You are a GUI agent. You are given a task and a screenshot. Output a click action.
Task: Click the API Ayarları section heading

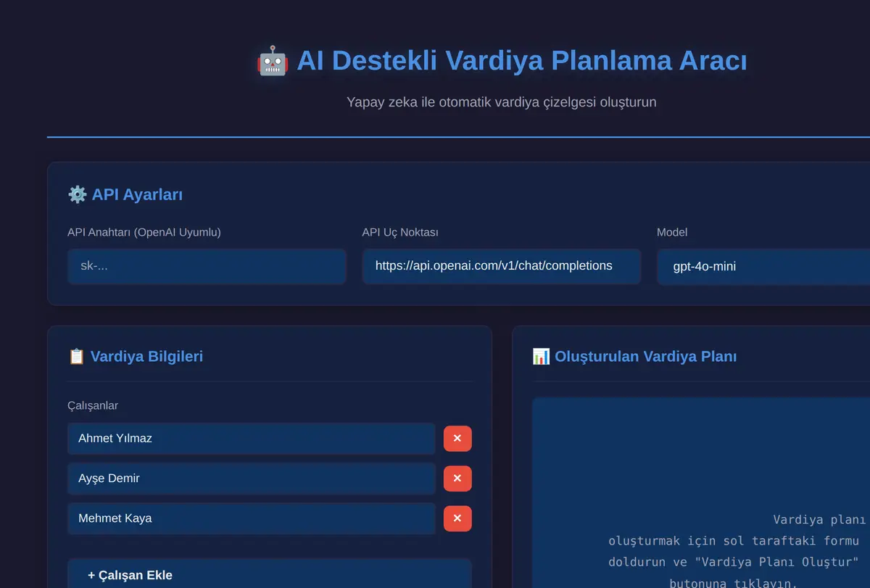(x=137, y=194)
